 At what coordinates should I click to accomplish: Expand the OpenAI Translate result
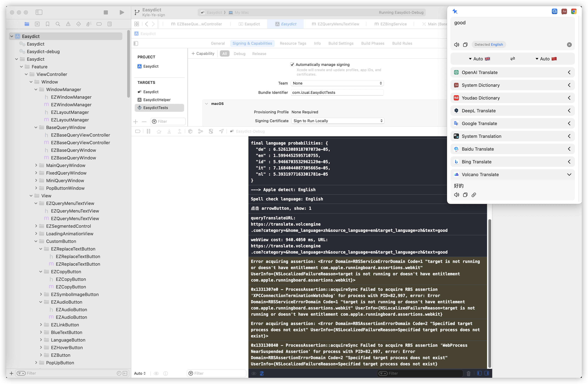[569, 72]
